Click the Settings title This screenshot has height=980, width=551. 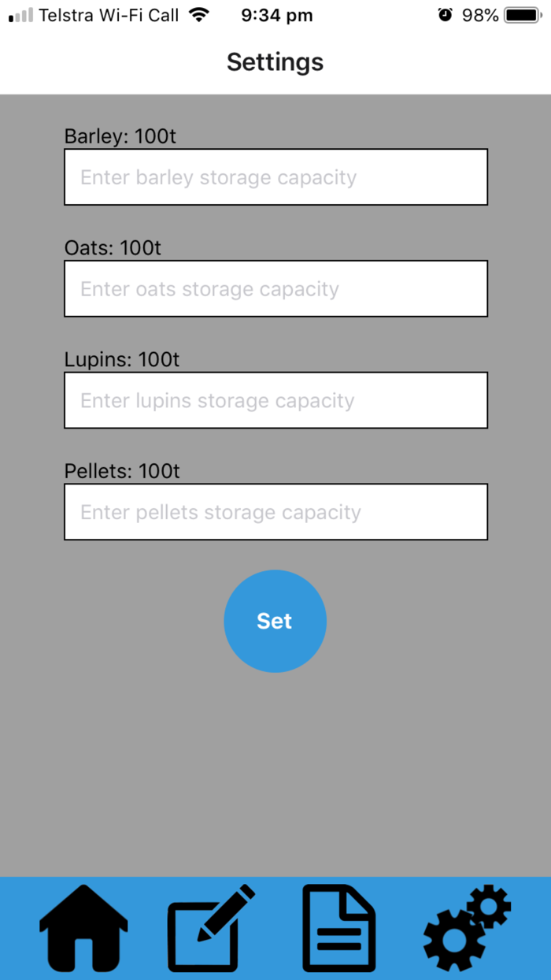pos(275,61)
